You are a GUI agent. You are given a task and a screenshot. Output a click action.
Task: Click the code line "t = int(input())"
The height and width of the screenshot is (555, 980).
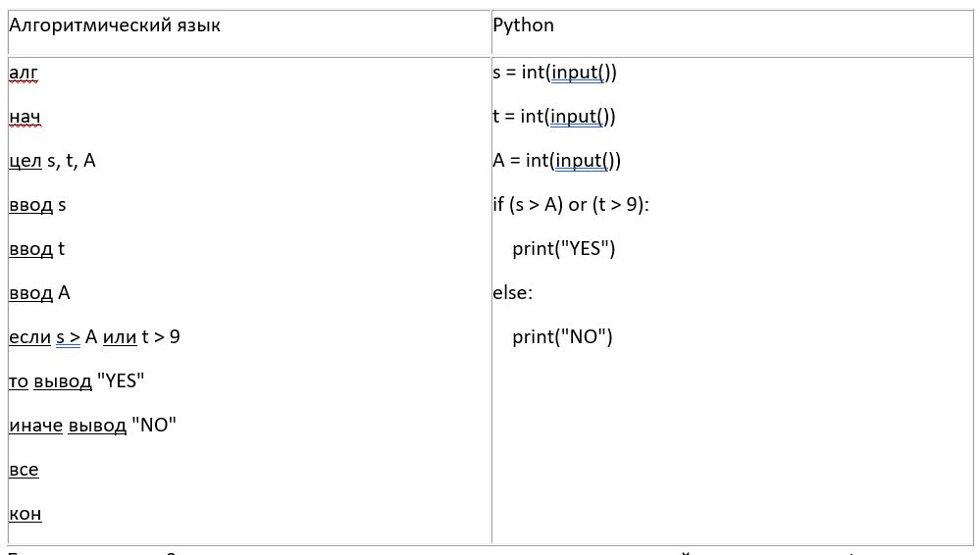pyautogui.click(x=554, y=117)
